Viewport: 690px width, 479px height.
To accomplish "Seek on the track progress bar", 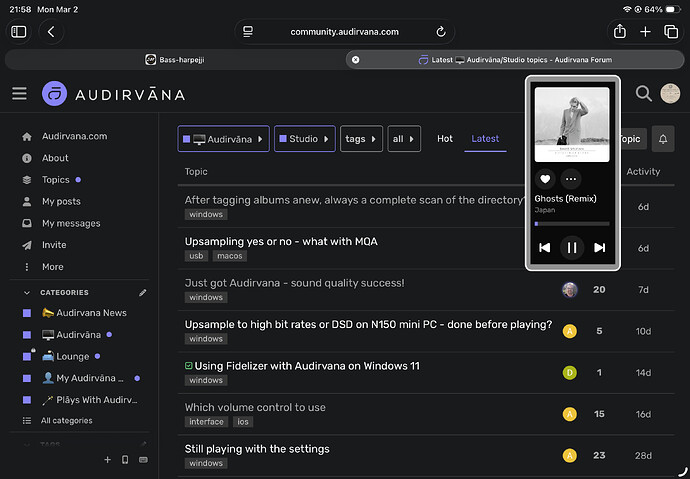I will [x=571, y=223].
